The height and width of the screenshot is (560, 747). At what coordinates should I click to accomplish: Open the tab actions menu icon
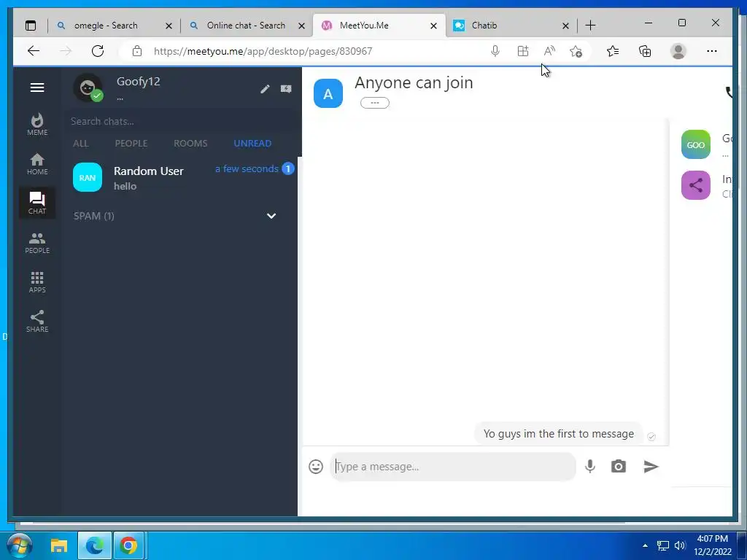click(x=31, y=26)
